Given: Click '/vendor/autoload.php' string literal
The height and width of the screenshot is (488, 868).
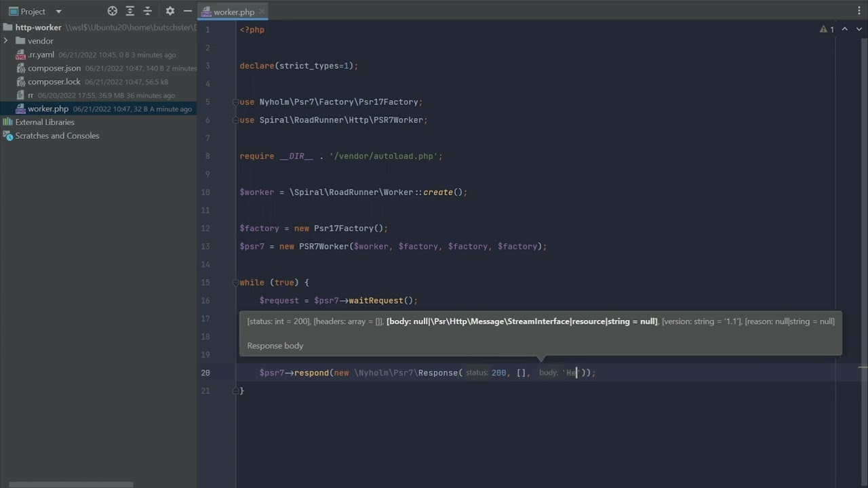Looking at the screenshot, I should tap(386, 156).
